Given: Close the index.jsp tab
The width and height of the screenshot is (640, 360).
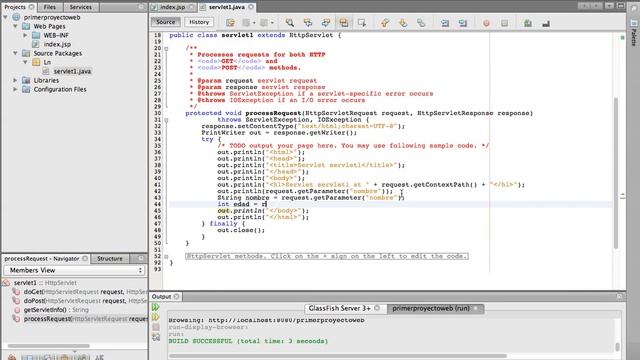Looking at the screenshot, I should [191, 7].
